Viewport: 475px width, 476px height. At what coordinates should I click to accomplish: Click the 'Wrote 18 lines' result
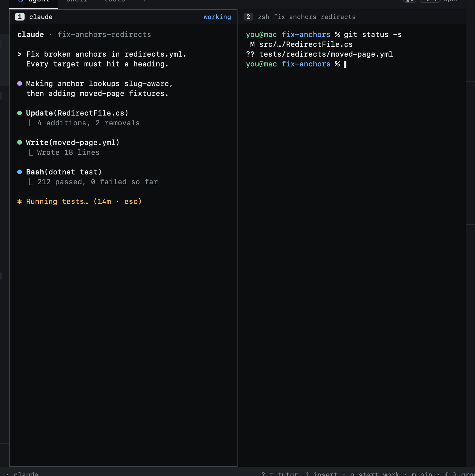point(68,153)
